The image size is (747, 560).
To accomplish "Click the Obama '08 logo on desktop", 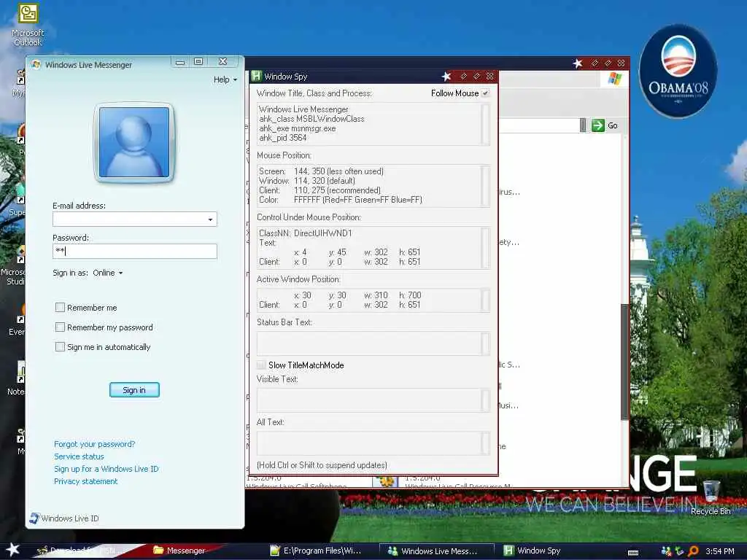I will point(678,71).
